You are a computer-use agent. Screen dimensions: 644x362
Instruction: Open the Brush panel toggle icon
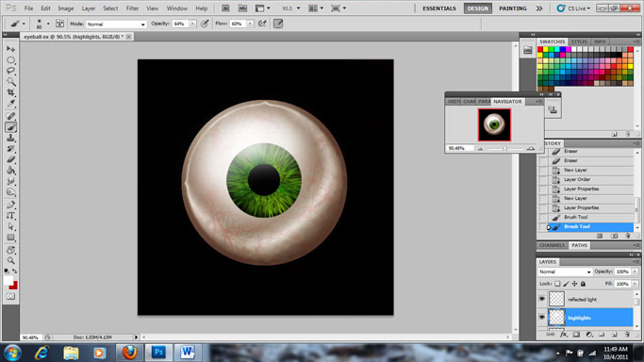[x=59, y=24]
